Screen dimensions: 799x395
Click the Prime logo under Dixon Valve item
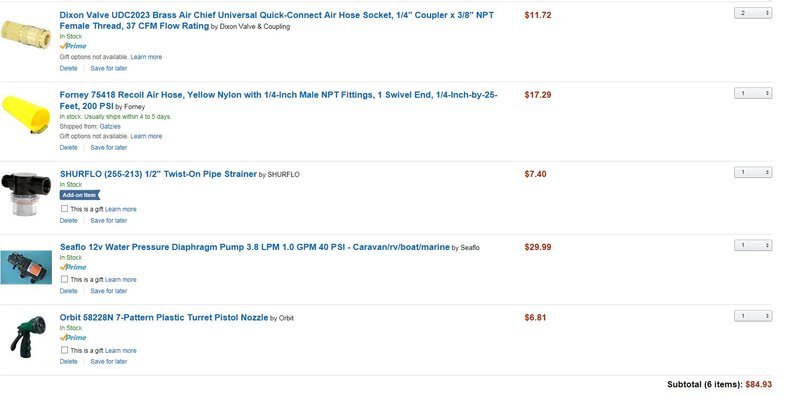point(73,46)
